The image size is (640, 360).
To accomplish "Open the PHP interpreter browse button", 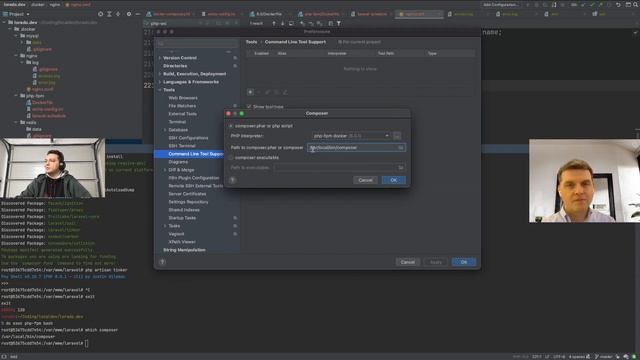I will pos(397,136).
